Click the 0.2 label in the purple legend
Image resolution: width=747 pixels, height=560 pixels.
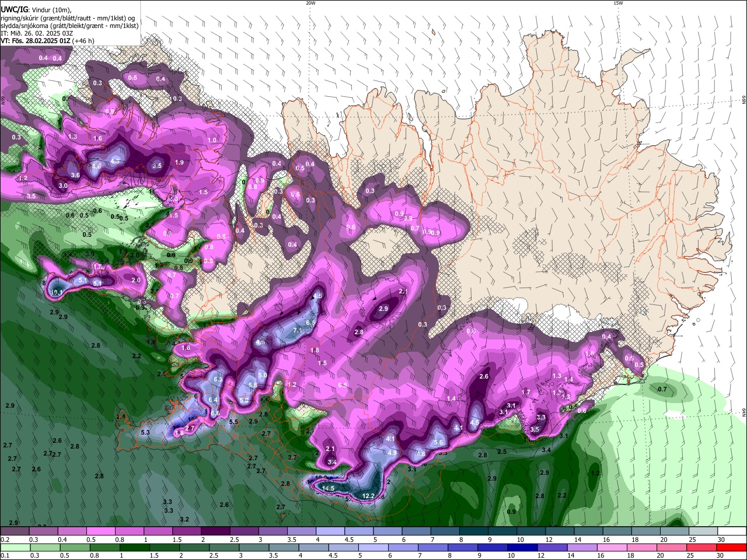pos(4,540)
